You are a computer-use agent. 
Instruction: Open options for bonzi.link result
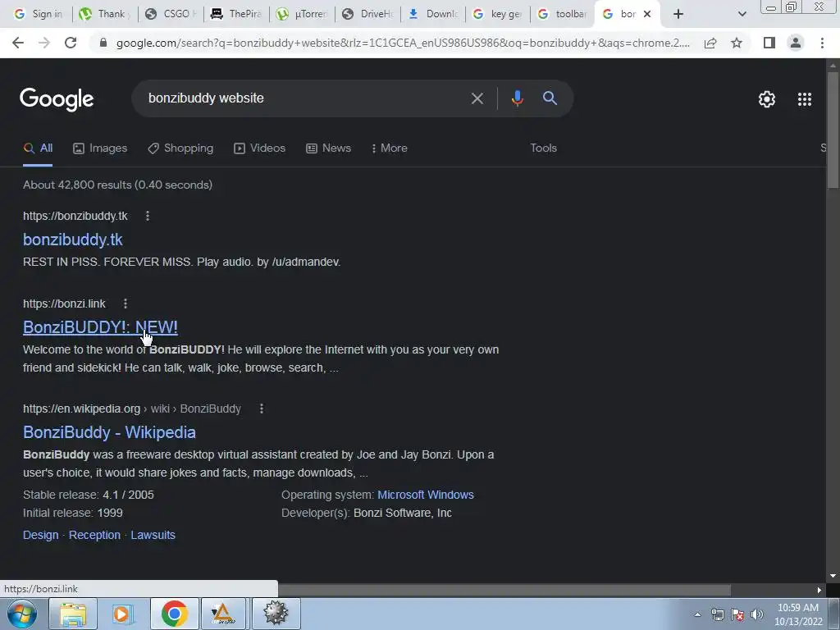pos(126,304)
